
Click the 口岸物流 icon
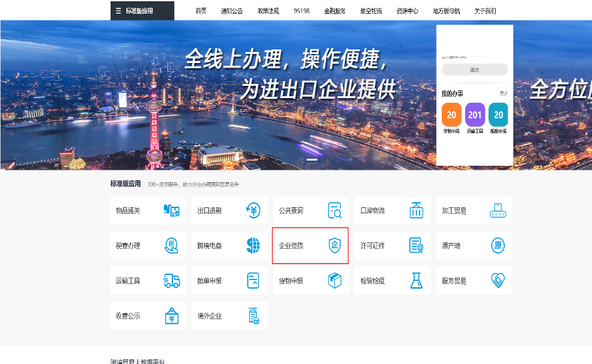point(416,211)
